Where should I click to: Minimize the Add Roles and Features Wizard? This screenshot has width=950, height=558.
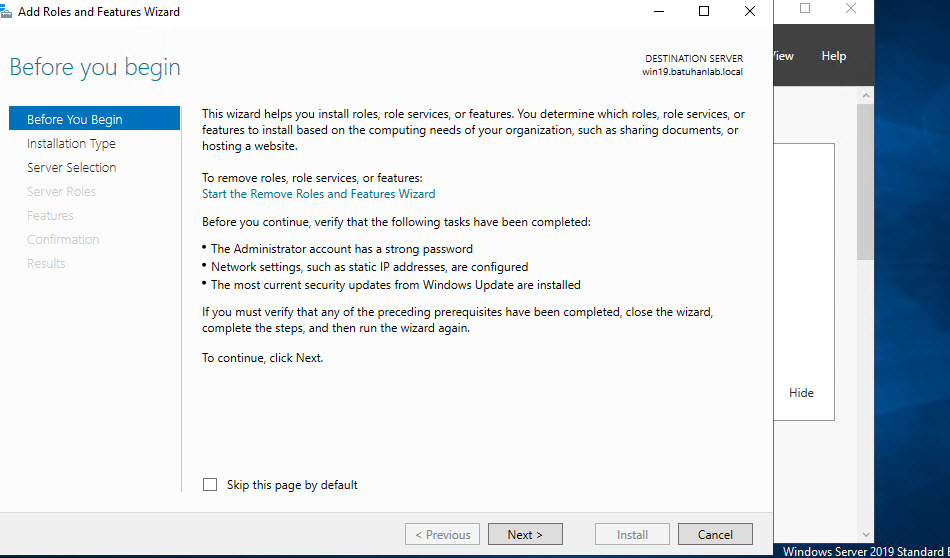(x=659, y=12)
